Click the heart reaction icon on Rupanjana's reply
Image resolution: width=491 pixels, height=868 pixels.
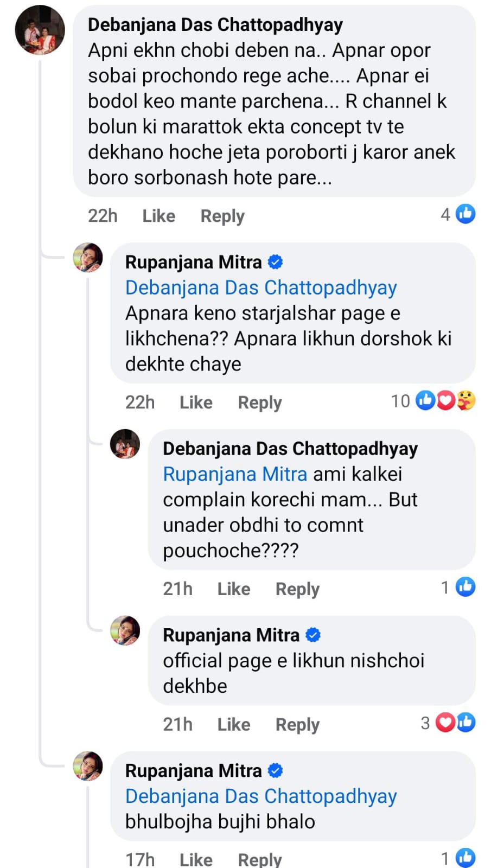click(x=445, y=400)
